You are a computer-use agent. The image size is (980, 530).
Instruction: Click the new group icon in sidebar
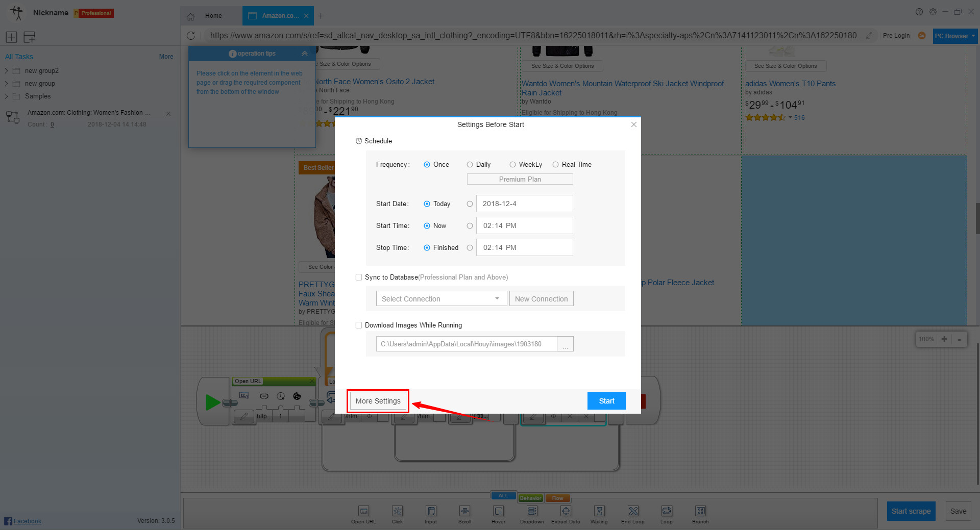pyautogui.click(x=30, y=37)
